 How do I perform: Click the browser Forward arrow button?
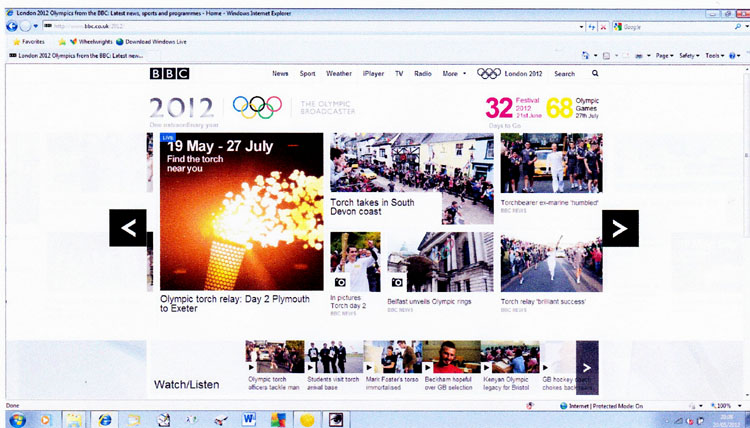tap(25, 26)
